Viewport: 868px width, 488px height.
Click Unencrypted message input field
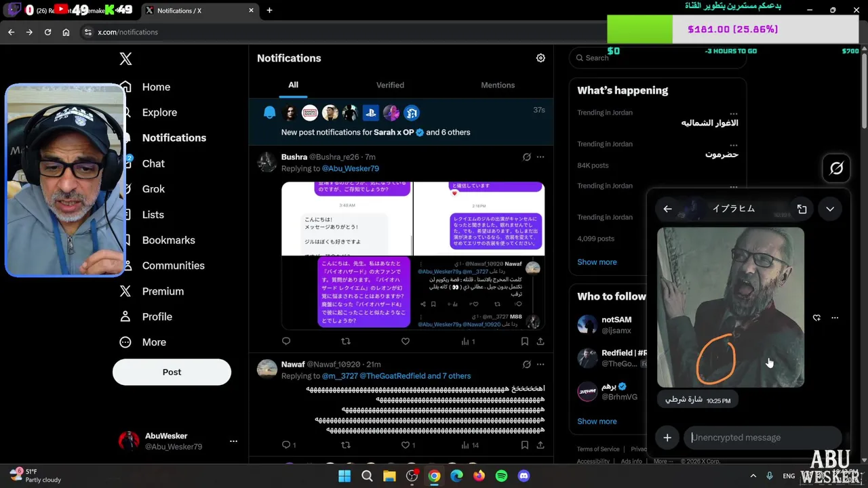click(x=762, y=438)
